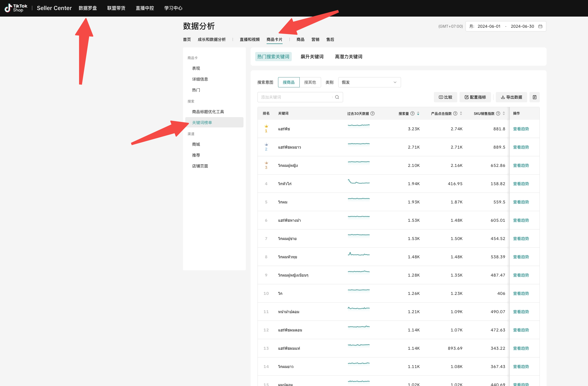The width and height of the screenshot is (588, 386).
Task: Open the clipboard list icon button
Action: 534,97
